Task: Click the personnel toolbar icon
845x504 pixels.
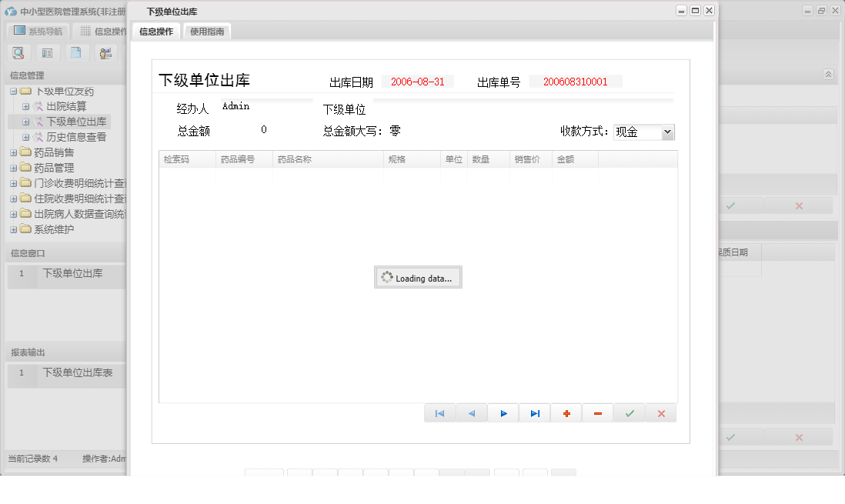Action: tap(105, 52)
